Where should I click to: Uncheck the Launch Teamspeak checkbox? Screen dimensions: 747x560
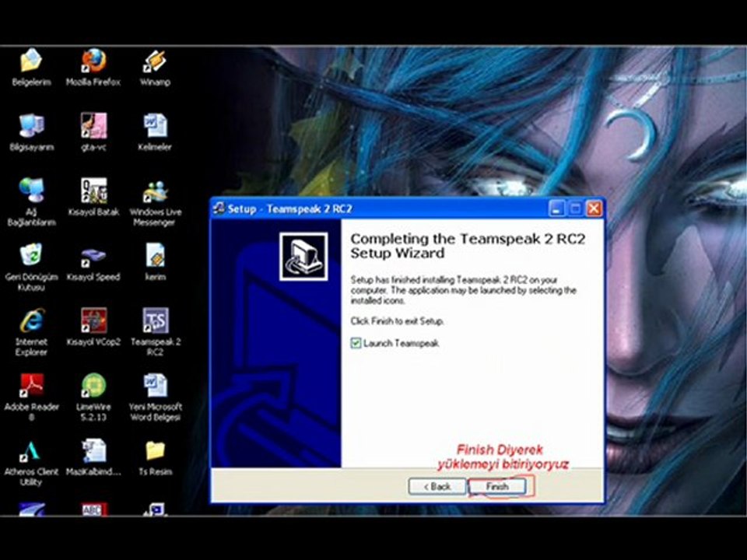tap(356, 343)
